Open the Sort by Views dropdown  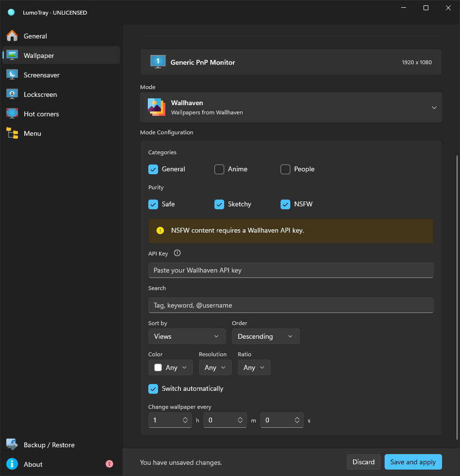[187, 336]
